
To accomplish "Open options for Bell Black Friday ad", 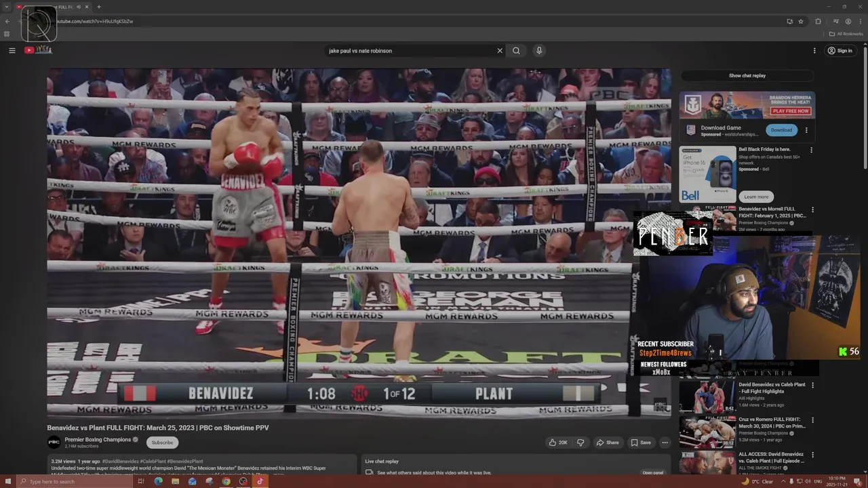I will [811, 150].
